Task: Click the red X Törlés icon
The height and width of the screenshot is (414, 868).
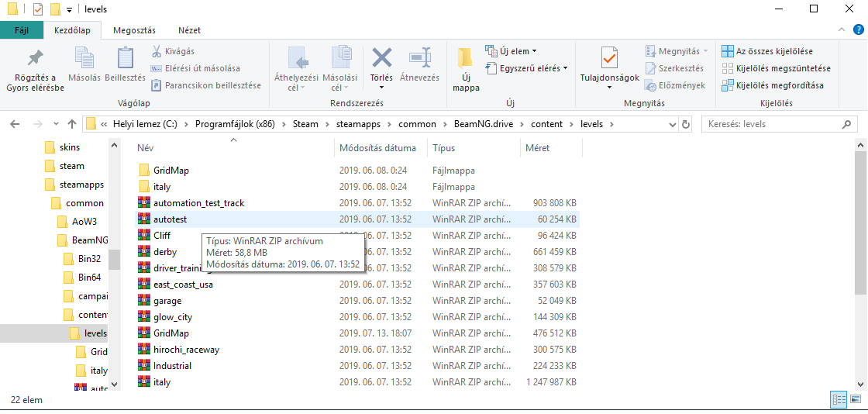Action: pos(381,58)
